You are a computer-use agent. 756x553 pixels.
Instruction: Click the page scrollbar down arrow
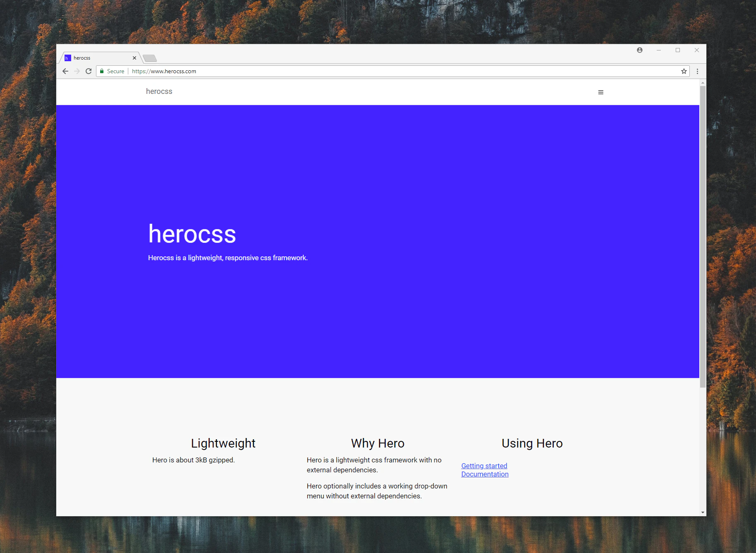click(702, 512)
